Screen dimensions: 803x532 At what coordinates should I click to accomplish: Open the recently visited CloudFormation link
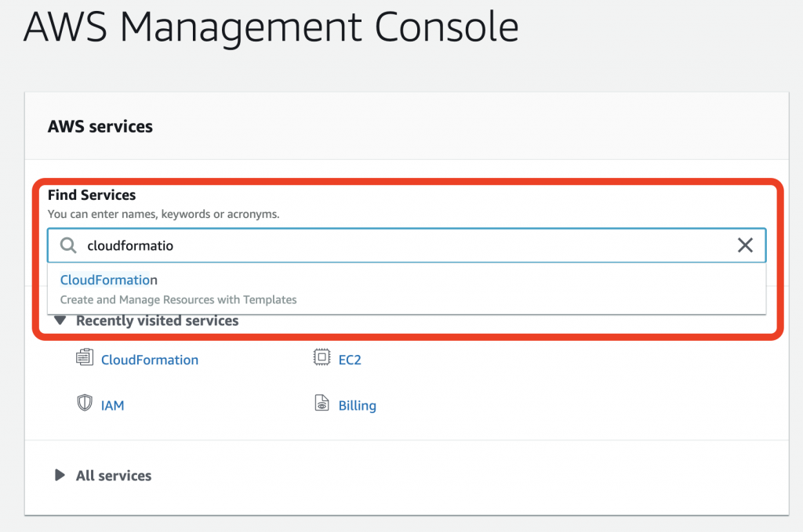pyautogui.click(x=150, y=360)
